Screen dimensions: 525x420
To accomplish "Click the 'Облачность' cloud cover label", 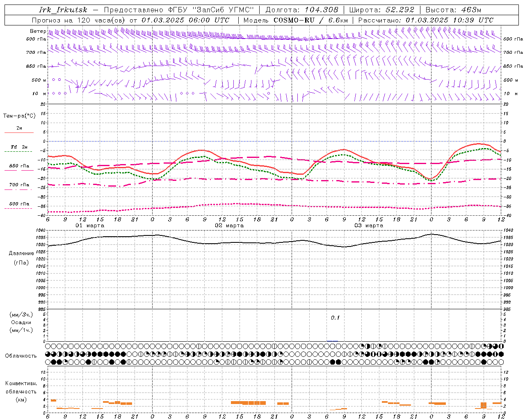I will (x=21, y=356).
